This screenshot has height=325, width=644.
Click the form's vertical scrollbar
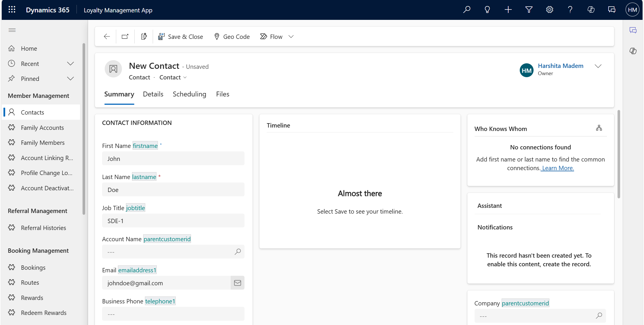click(619, 154)
